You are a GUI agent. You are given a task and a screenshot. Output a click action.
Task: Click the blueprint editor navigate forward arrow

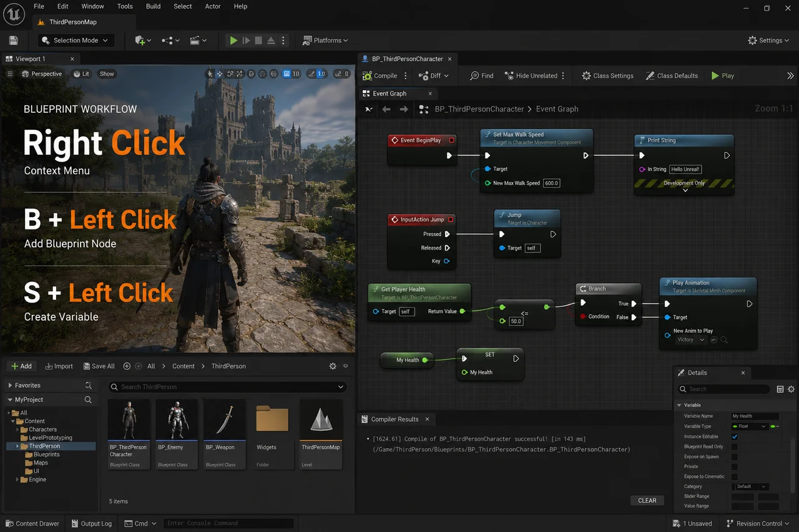(404, 109)
